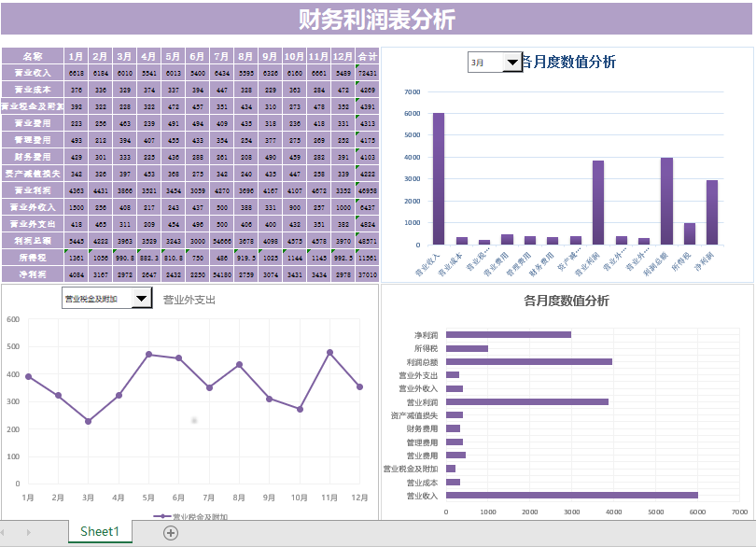Click the 营业收入 column in column chart
Viewport: 756px width, 547px height.
tap(439, 179)
